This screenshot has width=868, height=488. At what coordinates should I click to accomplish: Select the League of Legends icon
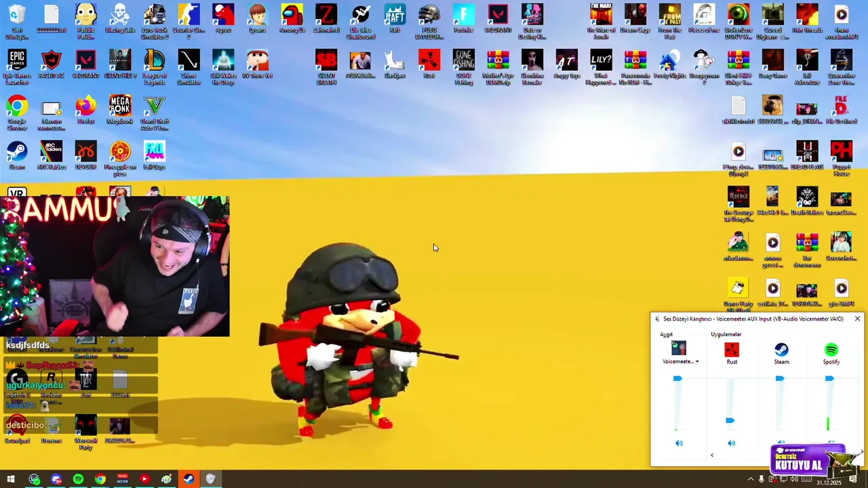click(x=155, y=67)
